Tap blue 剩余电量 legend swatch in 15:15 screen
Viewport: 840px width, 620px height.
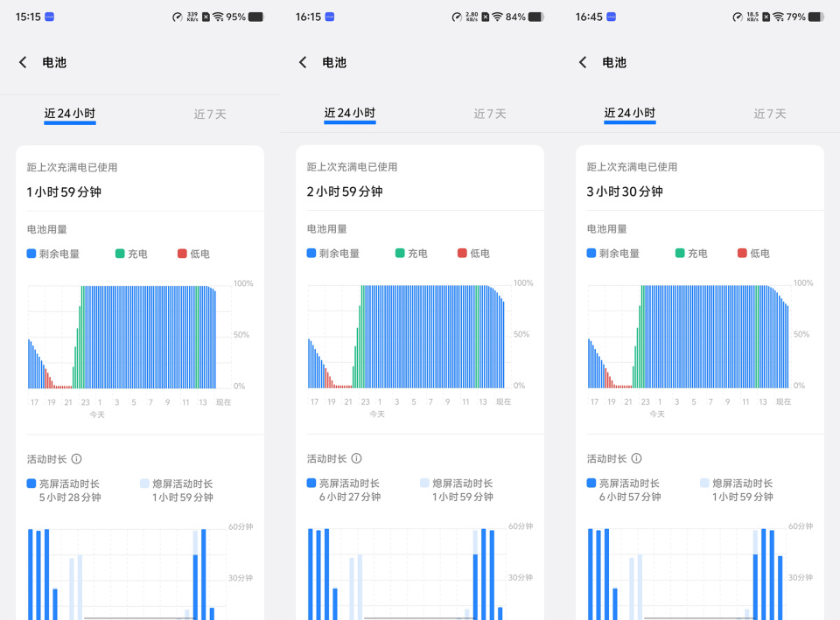(x=31, y=254)
